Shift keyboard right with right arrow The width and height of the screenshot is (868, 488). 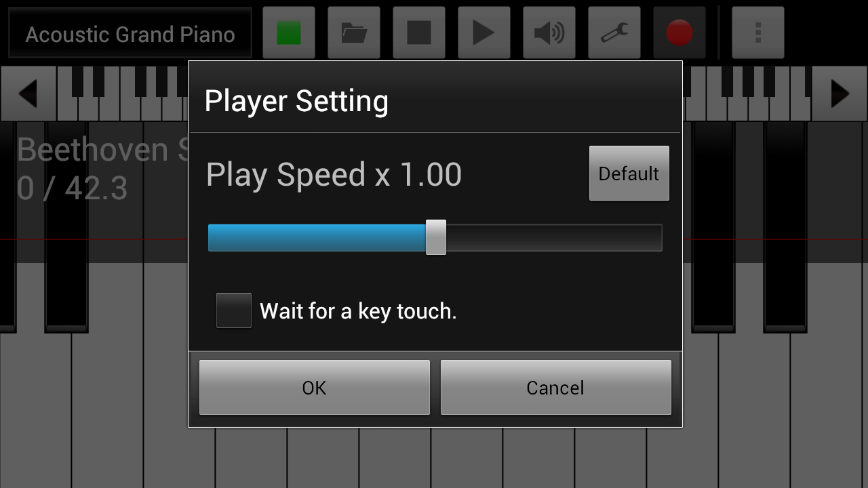point(840,94)
